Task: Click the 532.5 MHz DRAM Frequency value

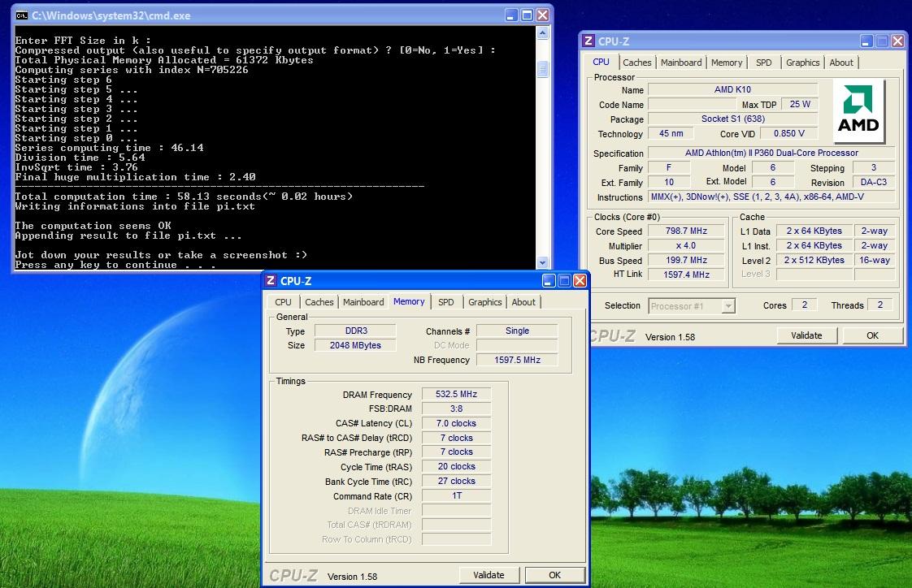Action: (457, 394)
